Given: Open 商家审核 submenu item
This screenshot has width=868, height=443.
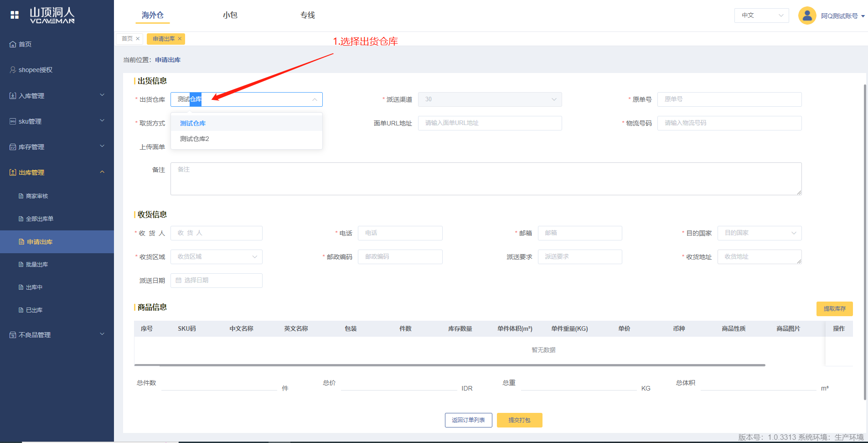Looking at the screenshot, I should tap(37, 196).
